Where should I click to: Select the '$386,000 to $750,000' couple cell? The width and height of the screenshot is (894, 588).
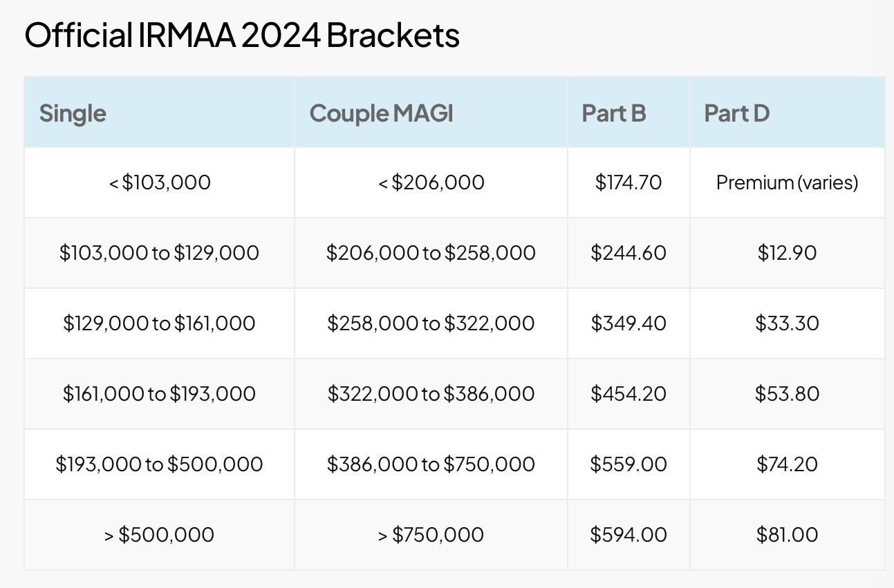(431, 464)
